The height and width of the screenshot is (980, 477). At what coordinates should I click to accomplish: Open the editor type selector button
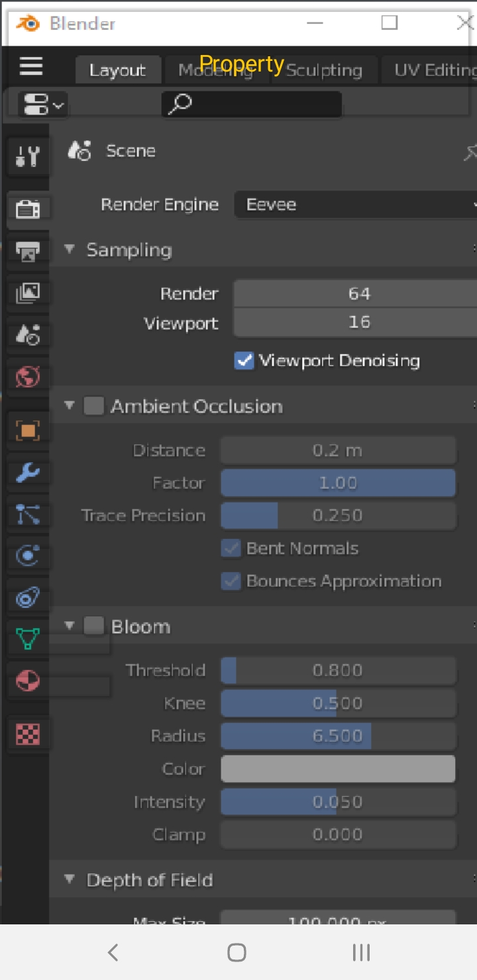pos(43,104)
